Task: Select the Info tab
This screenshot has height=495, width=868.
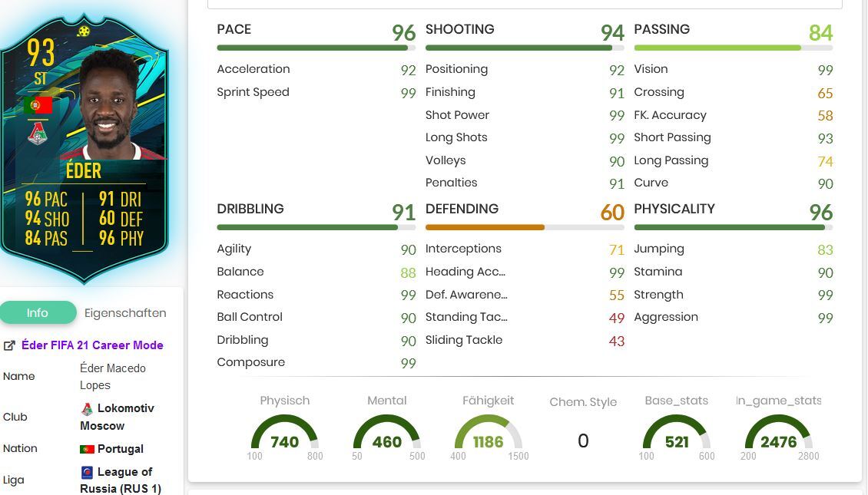Action: tap(38, 312)
